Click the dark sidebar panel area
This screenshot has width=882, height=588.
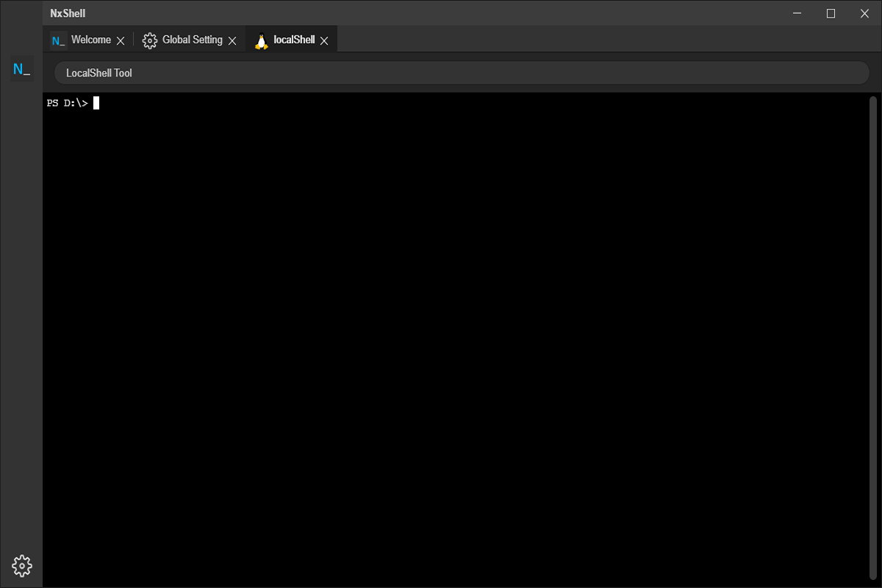coord(21,294)
